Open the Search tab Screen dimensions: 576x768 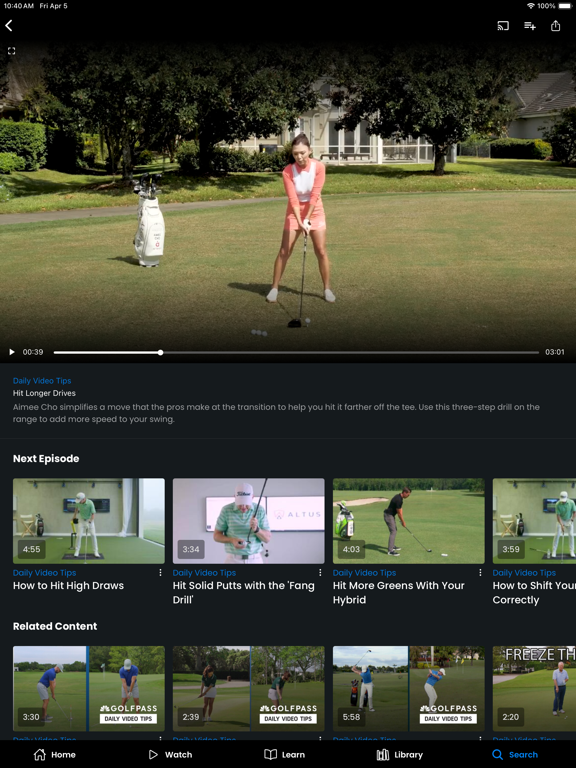[515, 755]
